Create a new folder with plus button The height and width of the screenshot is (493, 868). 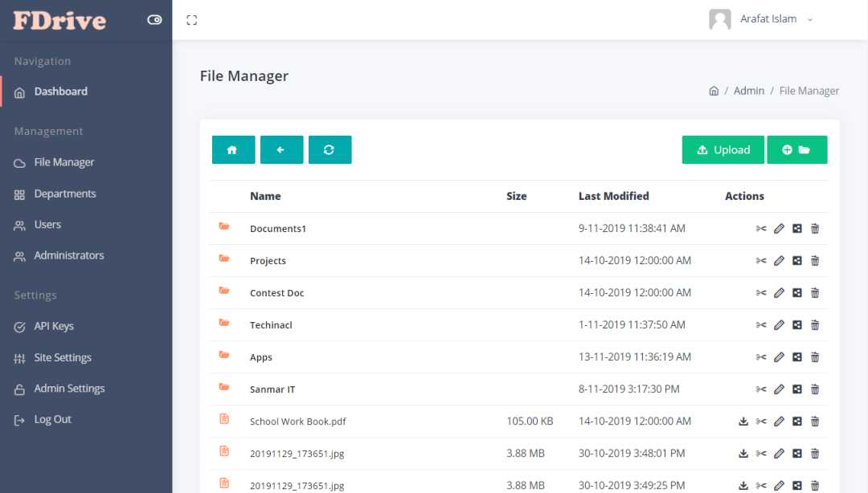tap(796, 150)
